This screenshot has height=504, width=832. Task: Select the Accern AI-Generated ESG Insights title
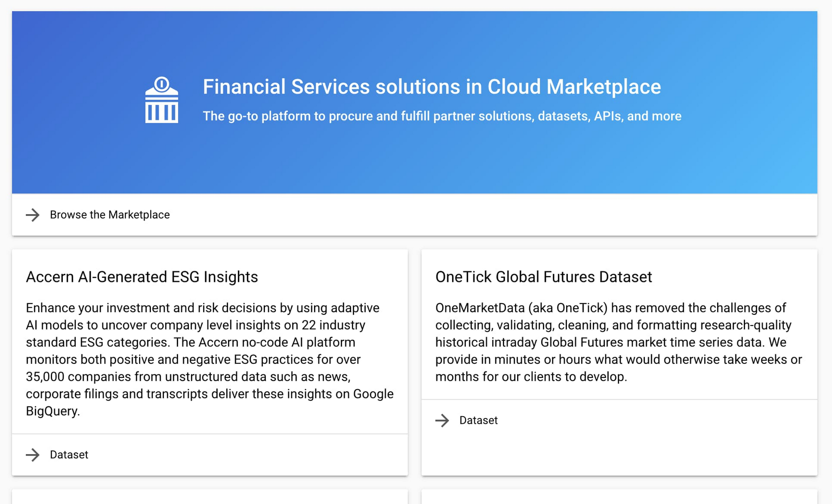pos(142,277)
